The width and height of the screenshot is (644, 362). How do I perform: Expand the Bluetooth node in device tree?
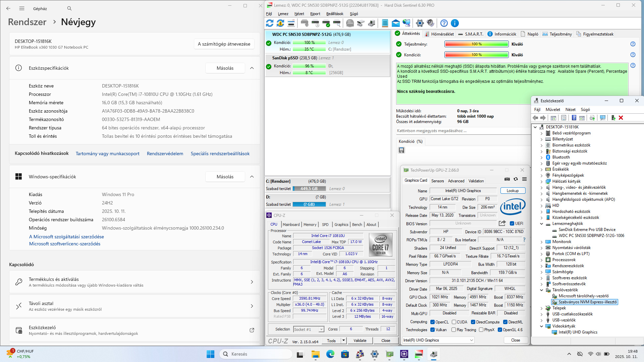(541, 157)
